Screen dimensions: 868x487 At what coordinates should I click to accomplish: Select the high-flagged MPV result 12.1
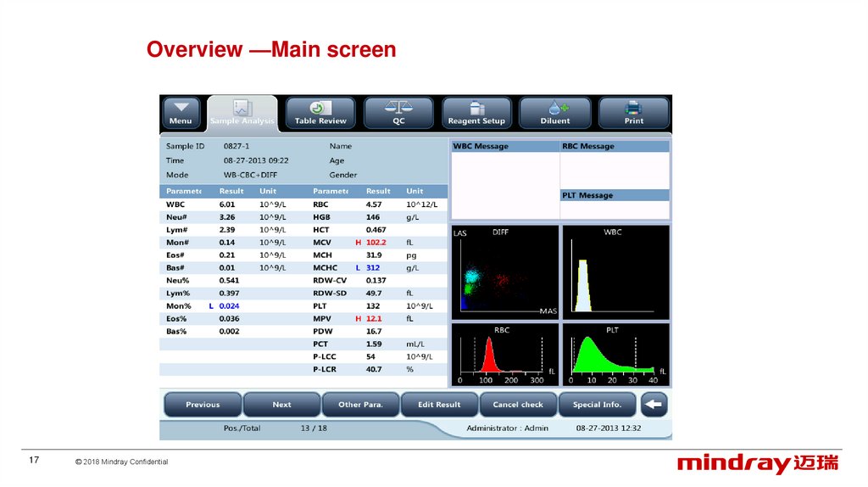374,319
